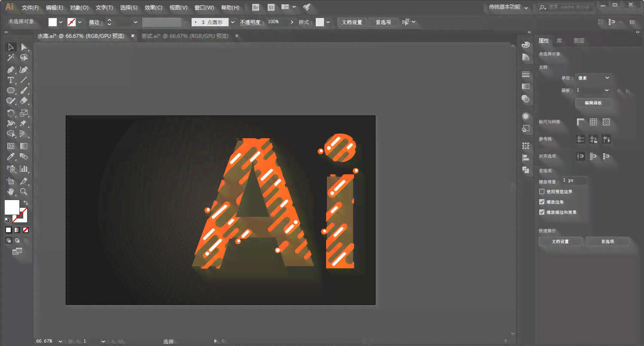Open the 样式 style dropdown
The width and height of the screenshot is (644, 346).
329,22
